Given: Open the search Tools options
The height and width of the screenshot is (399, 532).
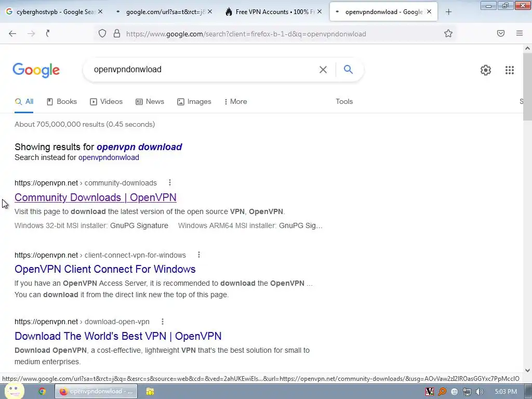Looking at the screenshot, I should click(344, 101).
